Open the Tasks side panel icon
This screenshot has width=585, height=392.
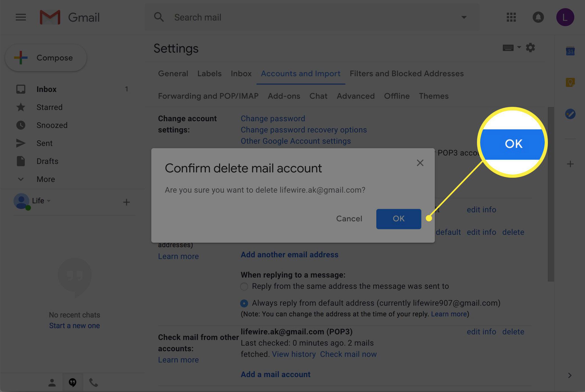coord(570,114)
